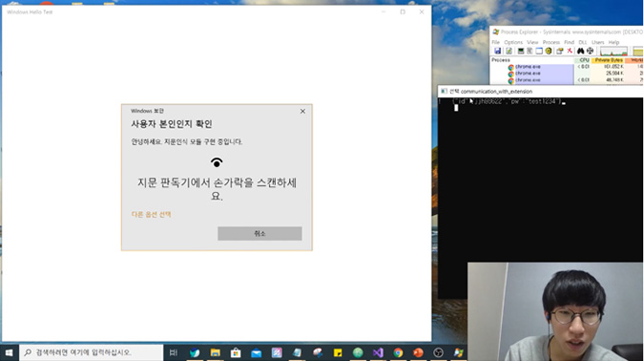Open Mail app from taskbar
644x361 pixels.
(257, 353)
